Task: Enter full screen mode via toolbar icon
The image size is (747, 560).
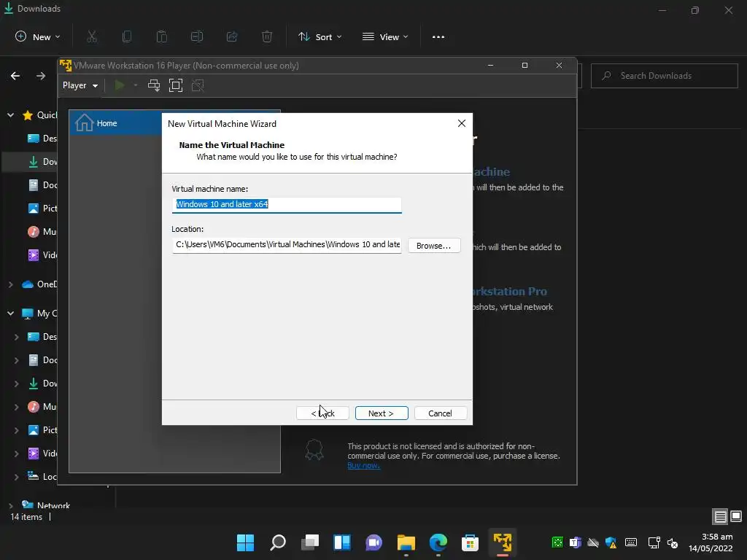Action: click(176, 86)
